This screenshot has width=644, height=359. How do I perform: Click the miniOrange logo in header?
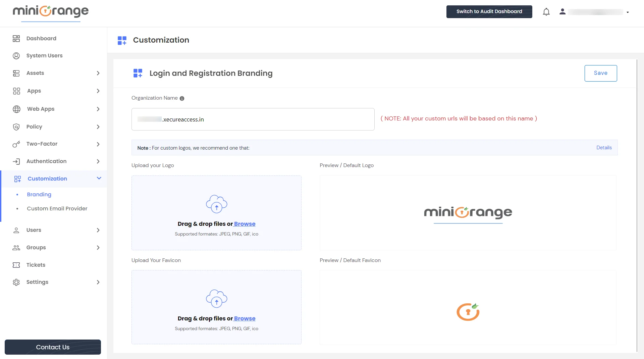click(x=51, y=13)
